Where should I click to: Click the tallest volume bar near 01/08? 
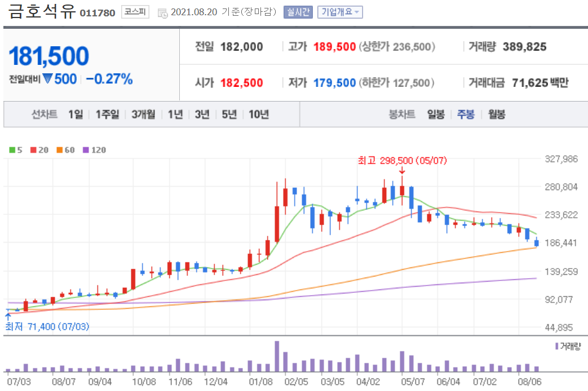click(277, 356)
